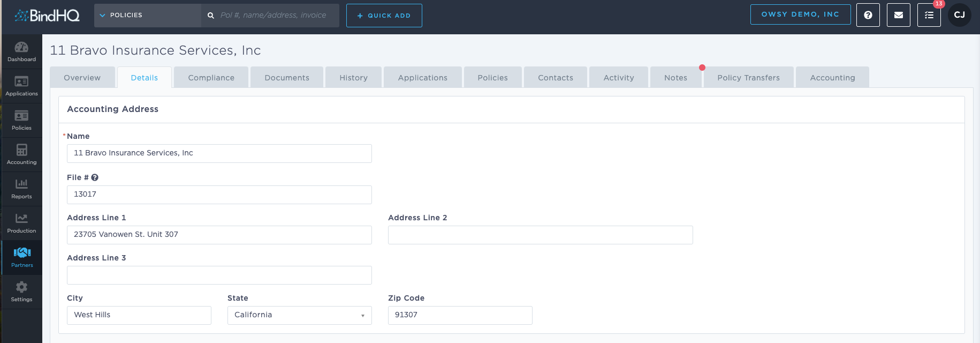
Task: Go to Policies in the sidebar
Action: point(21,121)
